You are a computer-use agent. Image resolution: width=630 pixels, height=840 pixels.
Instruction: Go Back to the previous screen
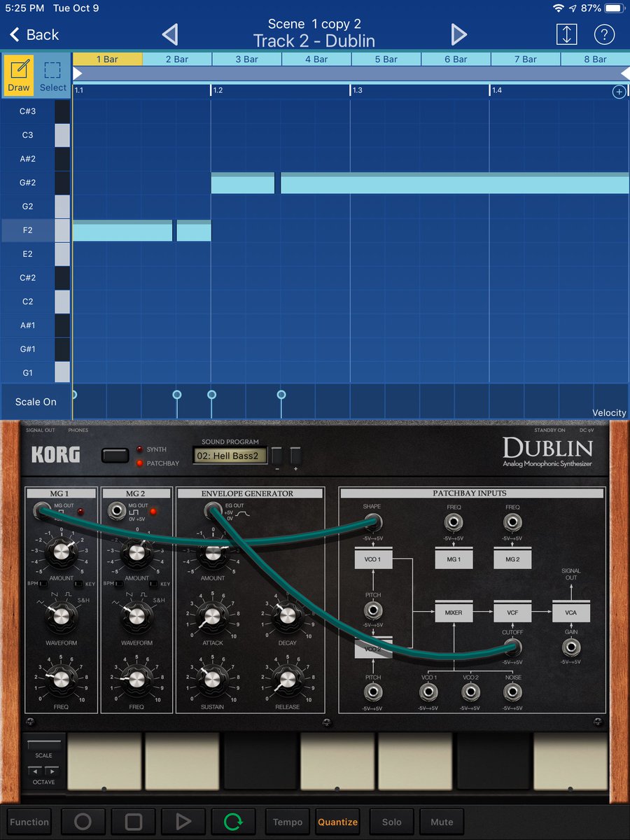pyautogui.click(x=34, y=34)
